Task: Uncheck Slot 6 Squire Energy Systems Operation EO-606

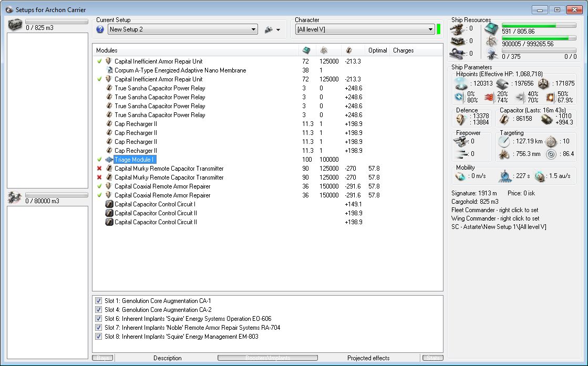Action: [x=98, y=319]
